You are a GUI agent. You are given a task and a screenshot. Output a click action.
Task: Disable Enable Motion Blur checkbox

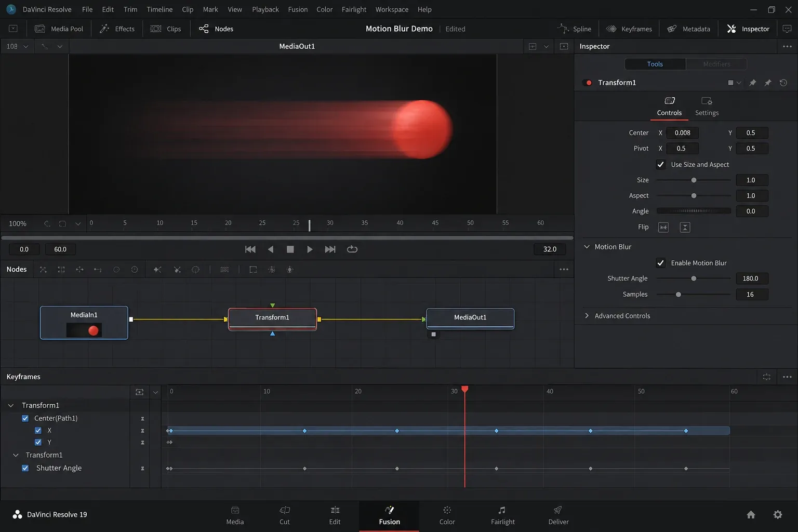[660, 263]
